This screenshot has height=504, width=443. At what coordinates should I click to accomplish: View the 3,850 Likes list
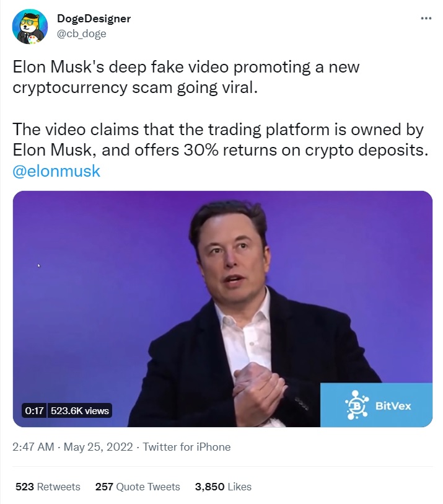(223, 487)
